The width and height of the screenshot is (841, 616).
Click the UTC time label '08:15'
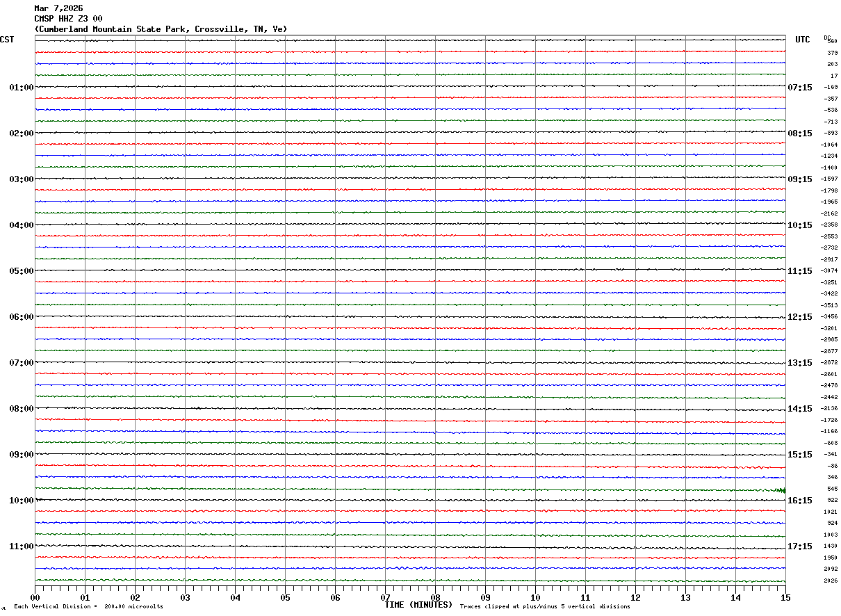(x=800, y=133)
